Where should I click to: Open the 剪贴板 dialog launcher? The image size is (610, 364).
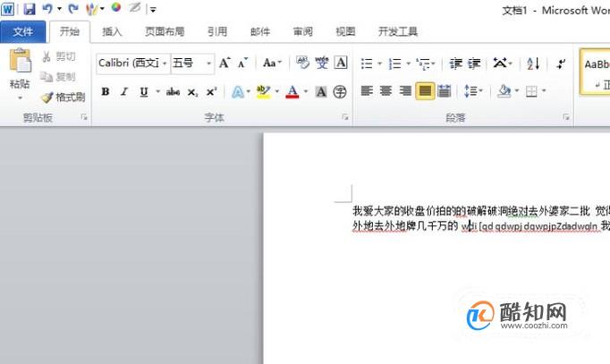coord(84,117)
